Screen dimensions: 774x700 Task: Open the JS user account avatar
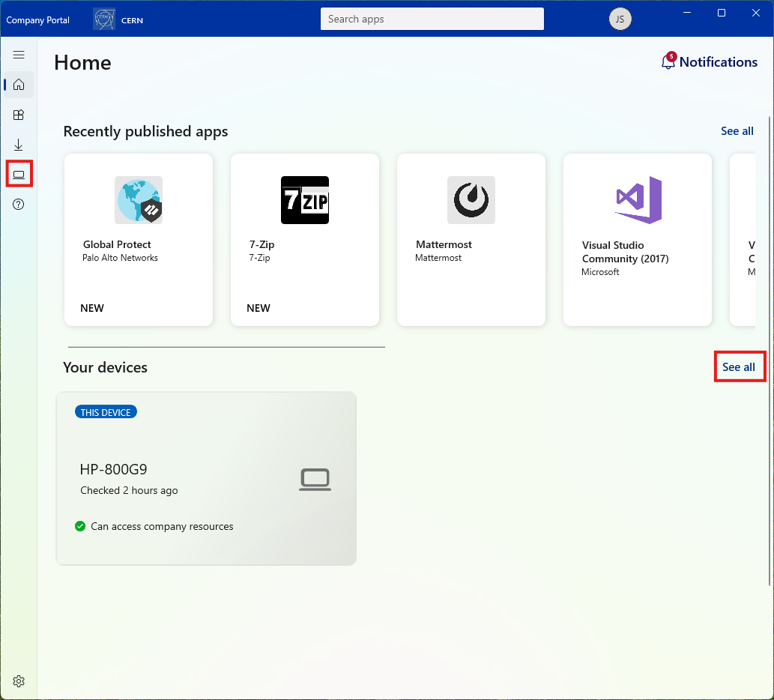620,19
